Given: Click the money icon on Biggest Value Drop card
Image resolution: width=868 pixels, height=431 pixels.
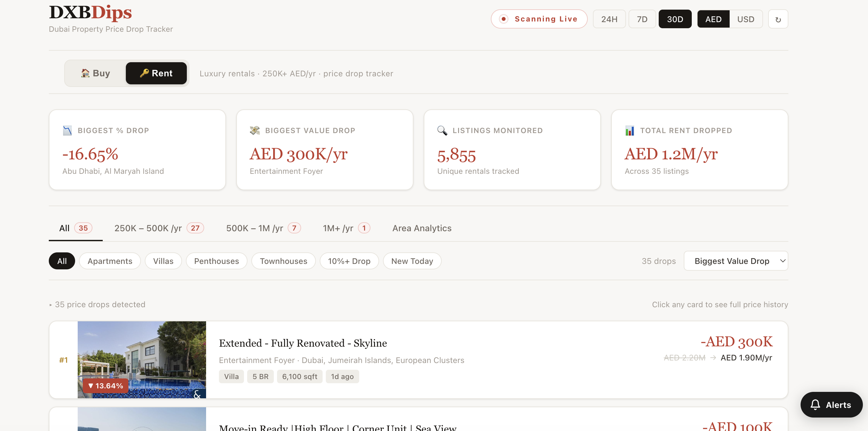Looking at the screenshot, I should pos(255,131).
